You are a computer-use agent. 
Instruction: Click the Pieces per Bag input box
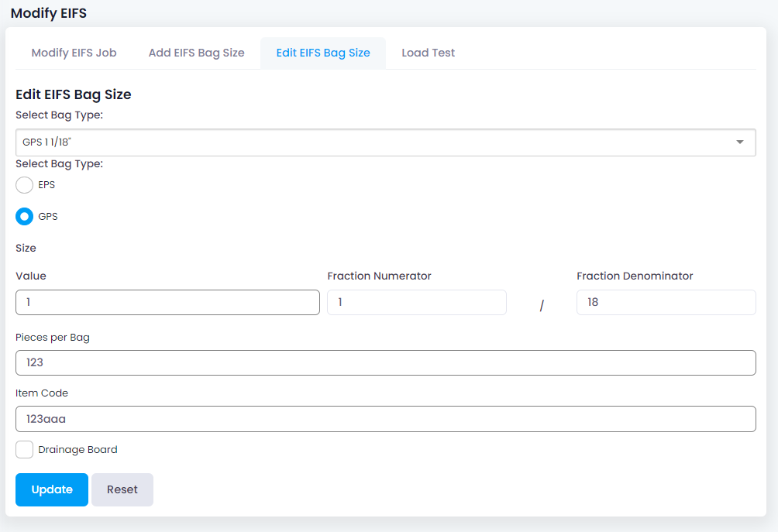coord(385,362)
